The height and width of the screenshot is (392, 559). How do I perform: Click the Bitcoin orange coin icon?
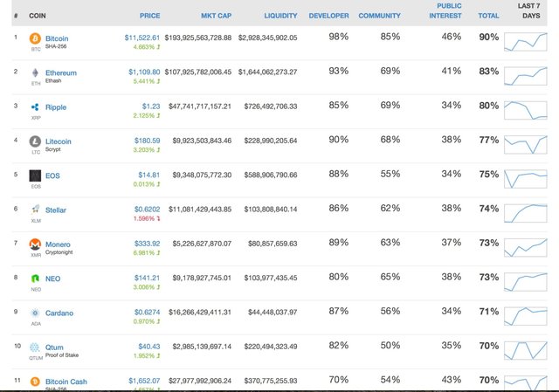tap(35, 38)
